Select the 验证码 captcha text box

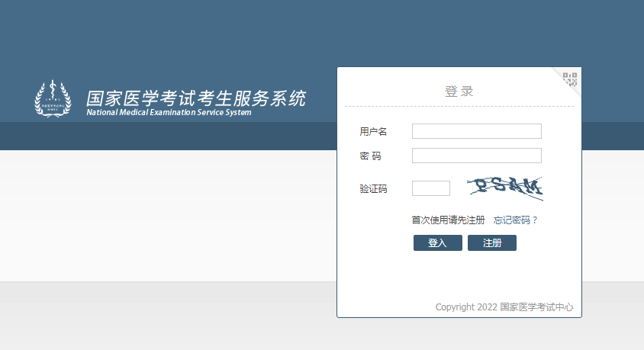pos(430,188)
